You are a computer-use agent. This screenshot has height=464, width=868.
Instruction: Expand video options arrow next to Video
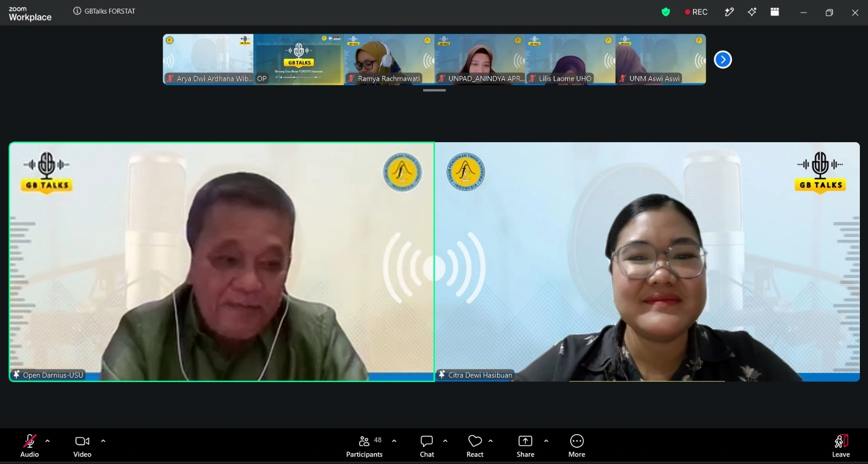[103, 441]
